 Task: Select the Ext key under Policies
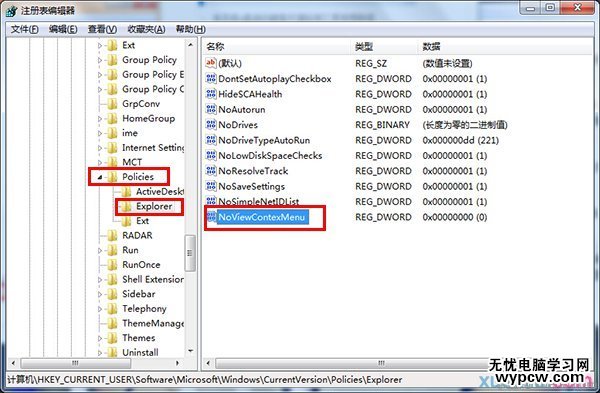click(142, 221)
